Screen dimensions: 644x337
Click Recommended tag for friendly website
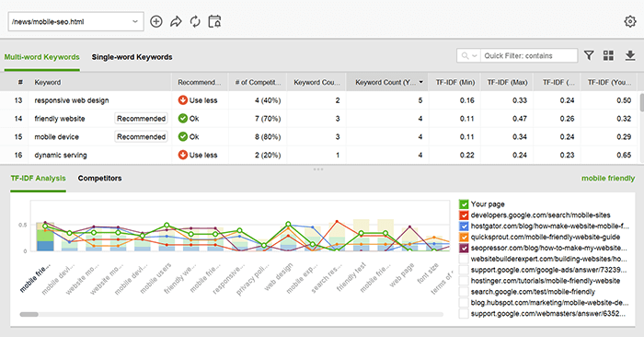(x=141, y=119)
